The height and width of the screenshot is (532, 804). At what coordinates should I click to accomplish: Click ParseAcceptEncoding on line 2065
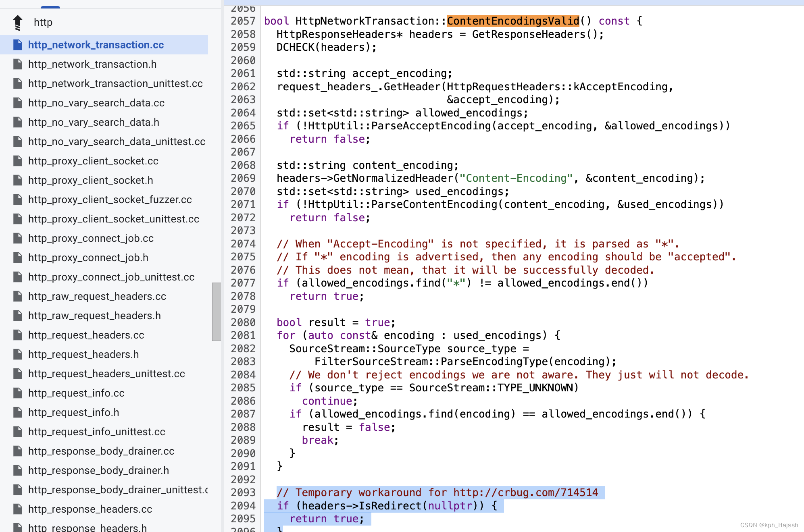[431, 126]
